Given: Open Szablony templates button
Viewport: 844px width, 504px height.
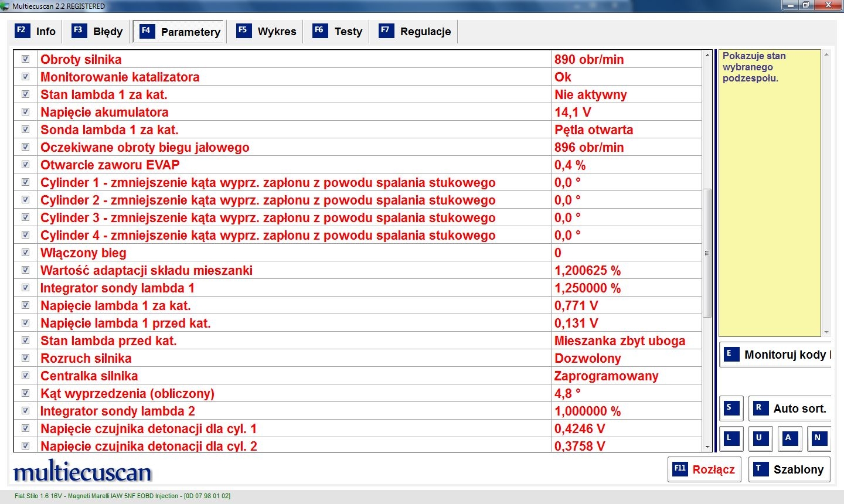Looking at the screenshot, I should pyautogui.click(x=789, y=469).
